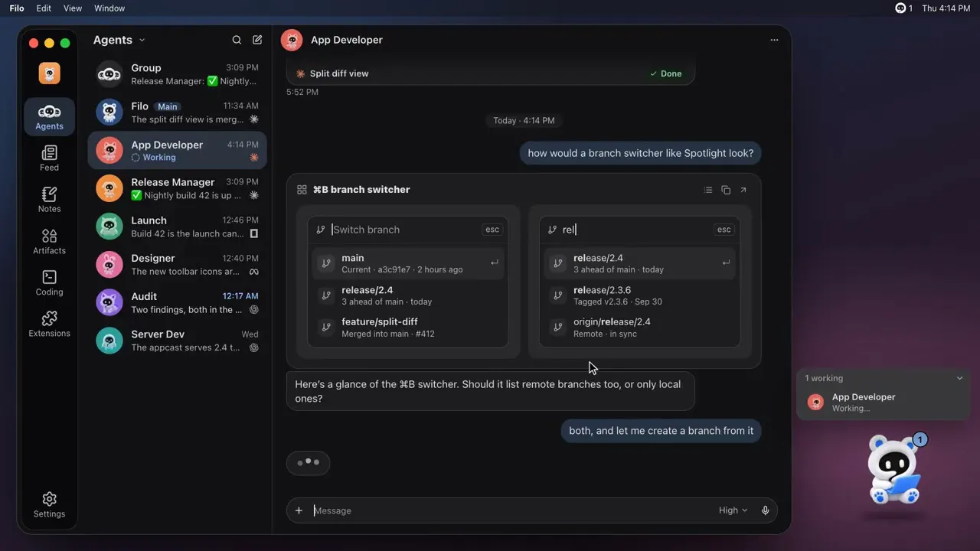Open the branch switcher artifact in expanded view
Screen dimensions: 980x551
click(x=743, y=190)
